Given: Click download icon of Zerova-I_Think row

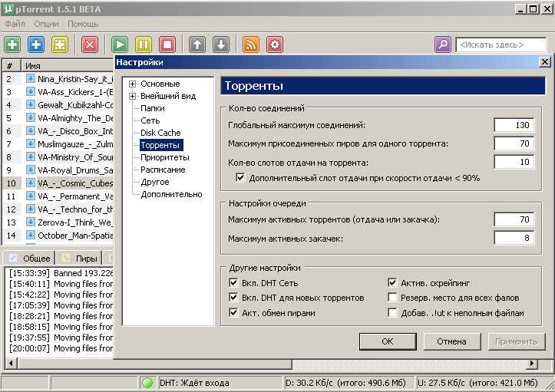Looking at the screenshot, I should pos(31,222).
